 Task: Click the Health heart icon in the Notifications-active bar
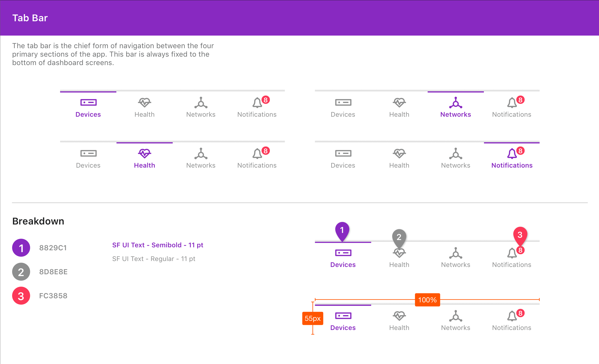[399, 153]
